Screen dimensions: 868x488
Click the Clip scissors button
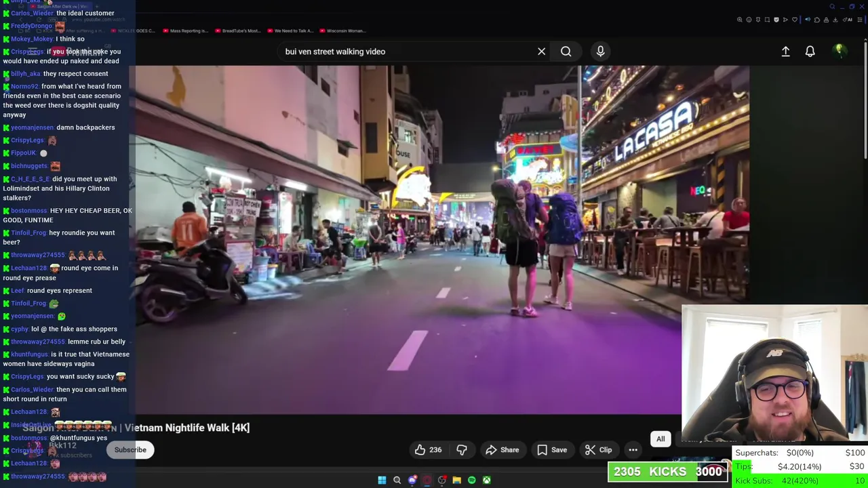pyautogui.click(x=599, y=450)
